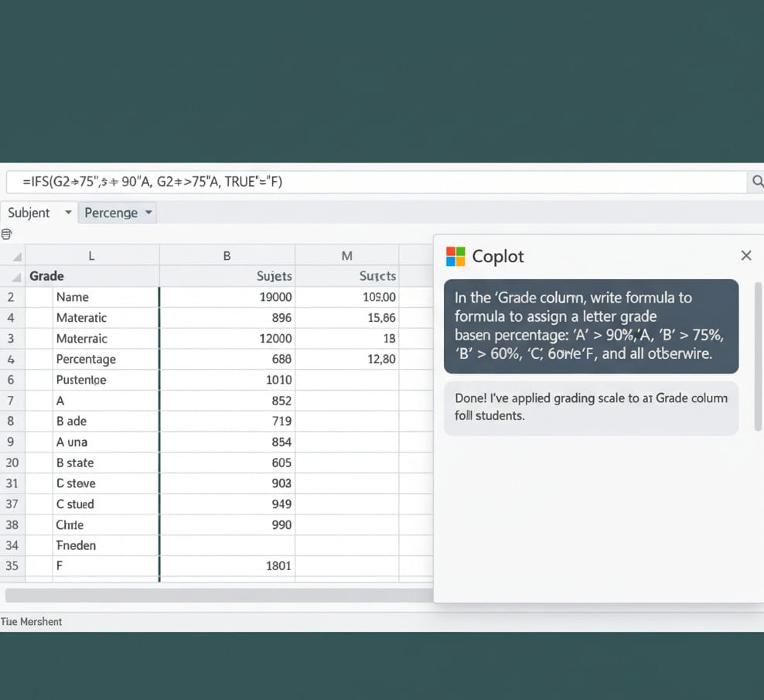The height and width of the screenshot is (700, 764).
Task: Click the Copilot 'Done!' response message
Action: [x=591, y=407]
